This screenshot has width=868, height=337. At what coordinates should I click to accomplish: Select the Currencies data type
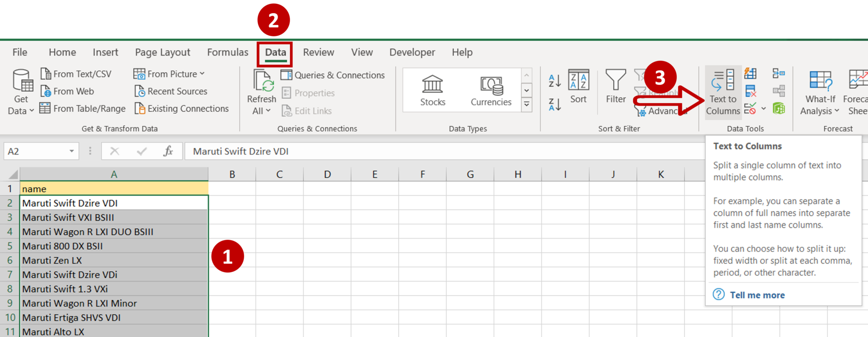click(491, 90)
